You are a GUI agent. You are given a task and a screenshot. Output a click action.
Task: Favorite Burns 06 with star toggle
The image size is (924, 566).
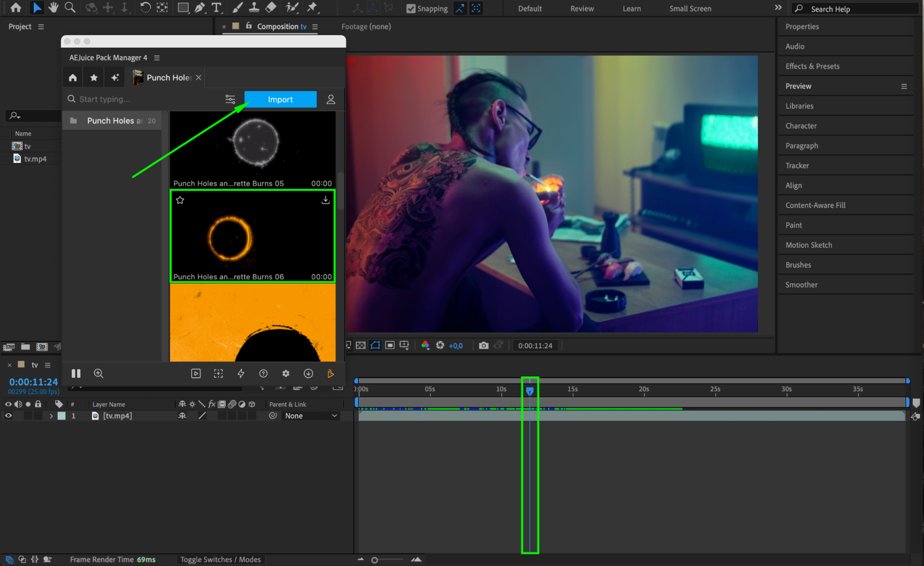coord(180,200)
